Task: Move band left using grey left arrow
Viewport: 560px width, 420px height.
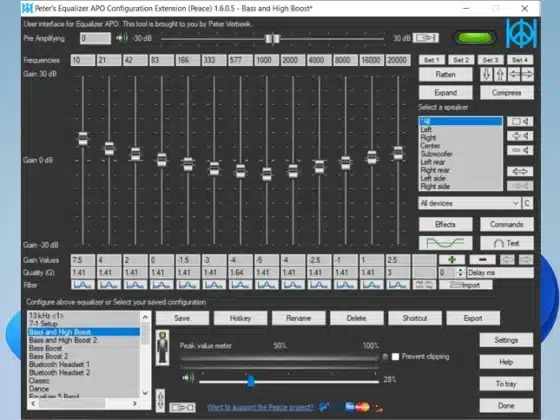Action: pos(507,260)
